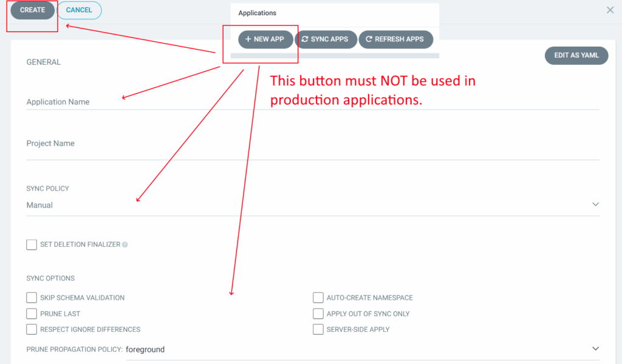The image size is (622, 364).
Task: Enable AUTO-CREATE NAMESPACE sync option
Action: point(318,297)
